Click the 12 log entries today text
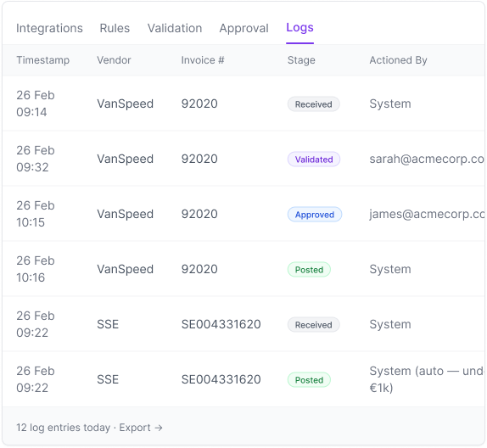487x448 pixels. [x=63, y=428]
